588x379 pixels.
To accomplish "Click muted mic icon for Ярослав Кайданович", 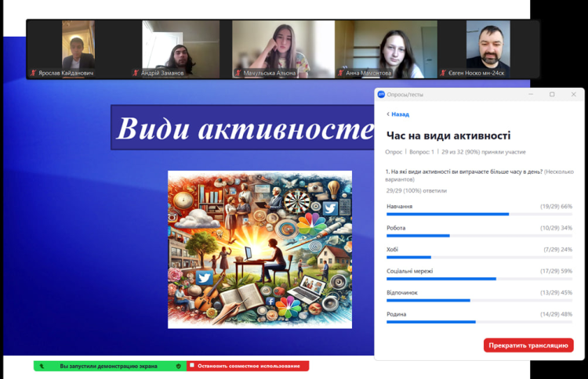I will click(33, 73).
